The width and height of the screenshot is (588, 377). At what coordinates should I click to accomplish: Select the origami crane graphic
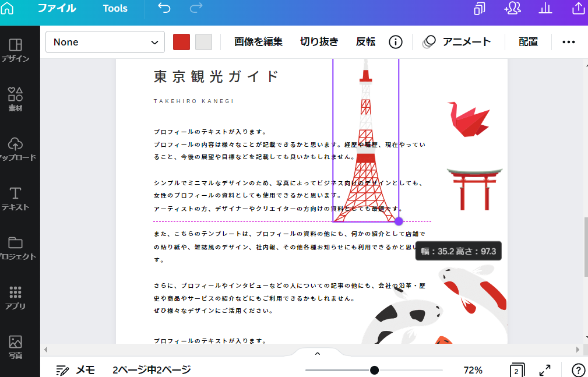(x=469, y=119)
